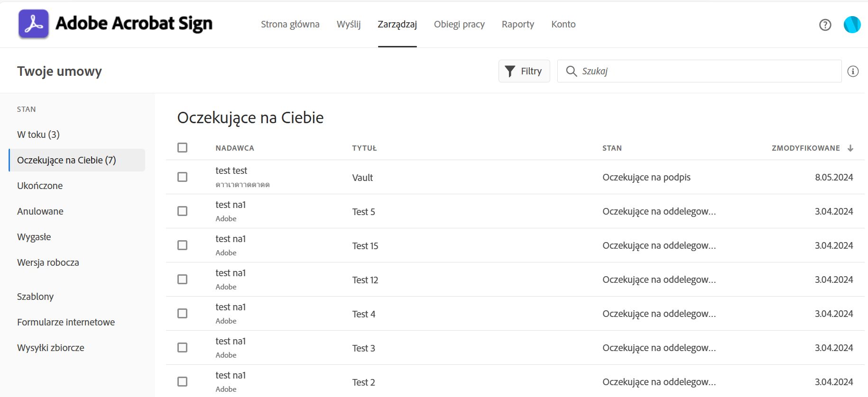Tick the checkbox for Test 5
868x397 pixels.
(182, 211)
